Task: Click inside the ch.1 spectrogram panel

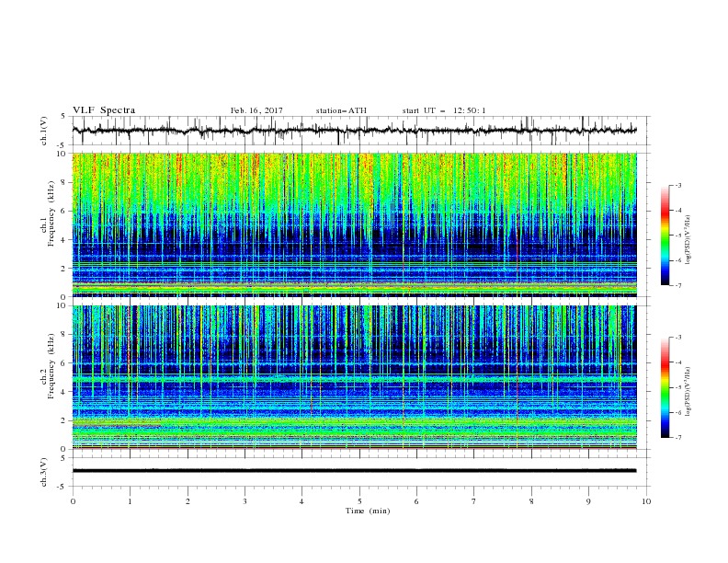Action: [354, 224]
